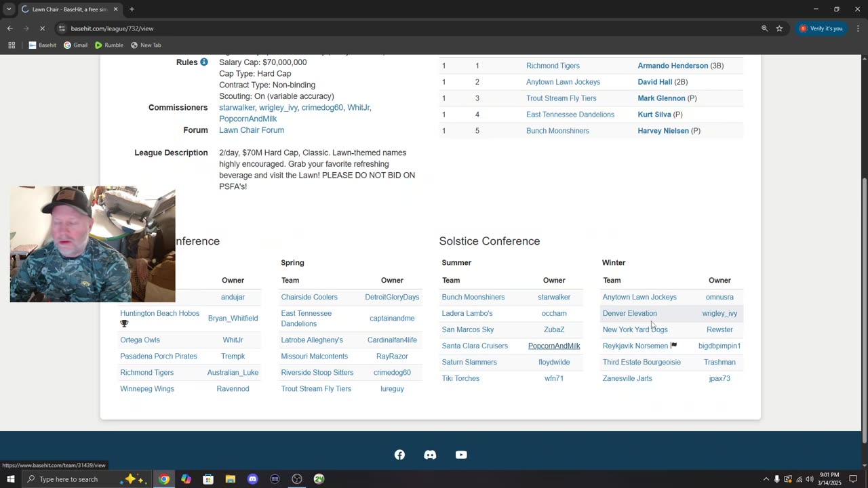The height and width of the screenshot is (488, 868).
Task: Open Kurt Silva's player page
Action: (x=654, y=115)
